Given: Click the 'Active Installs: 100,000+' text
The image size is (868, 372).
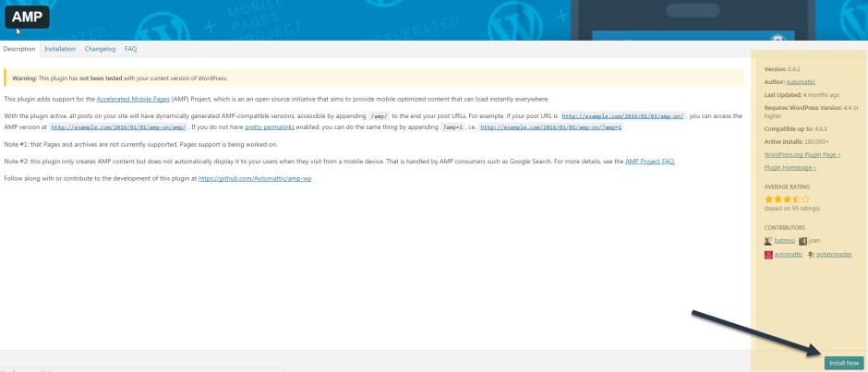Looking at the screenshot, I should [797, 142].
